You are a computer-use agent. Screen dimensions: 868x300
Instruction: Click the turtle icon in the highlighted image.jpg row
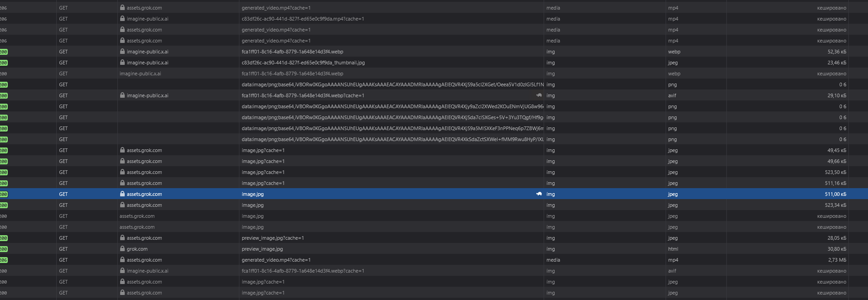tap(539, 194)
